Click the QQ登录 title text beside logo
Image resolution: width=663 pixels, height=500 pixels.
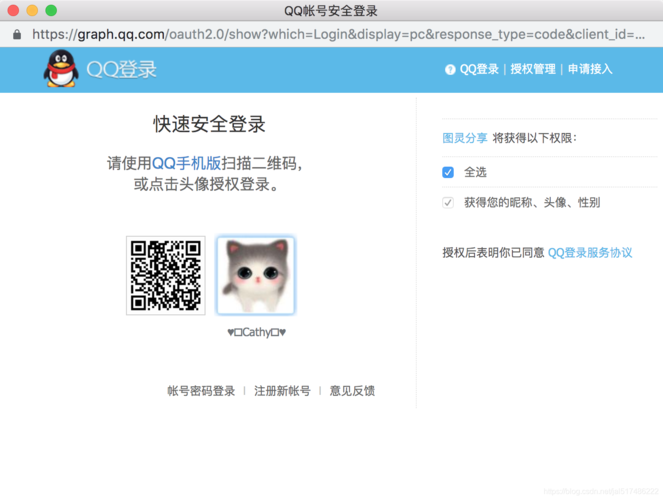coord(122,69)
